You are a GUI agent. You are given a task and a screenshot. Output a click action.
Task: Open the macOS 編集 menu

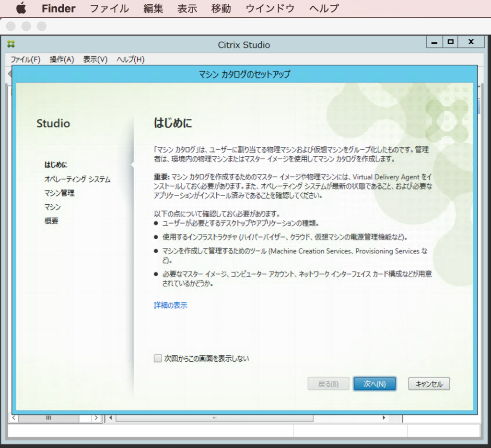[x=153, y=9]
